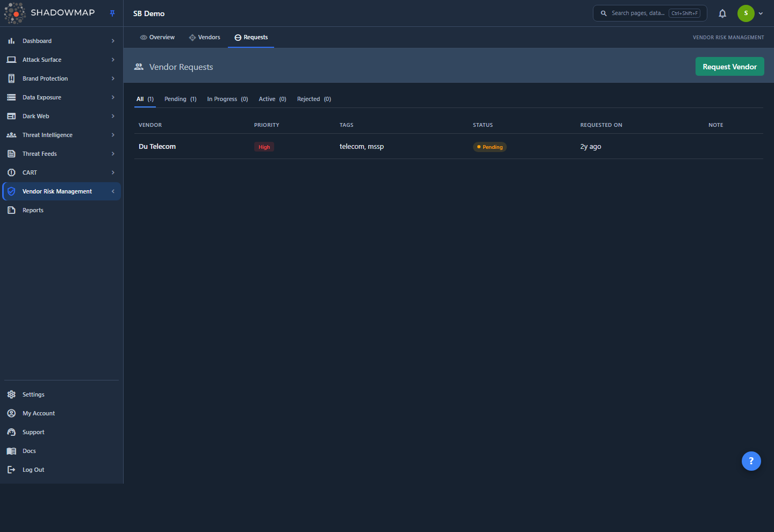Click the Support headset icon

[11, 432]
